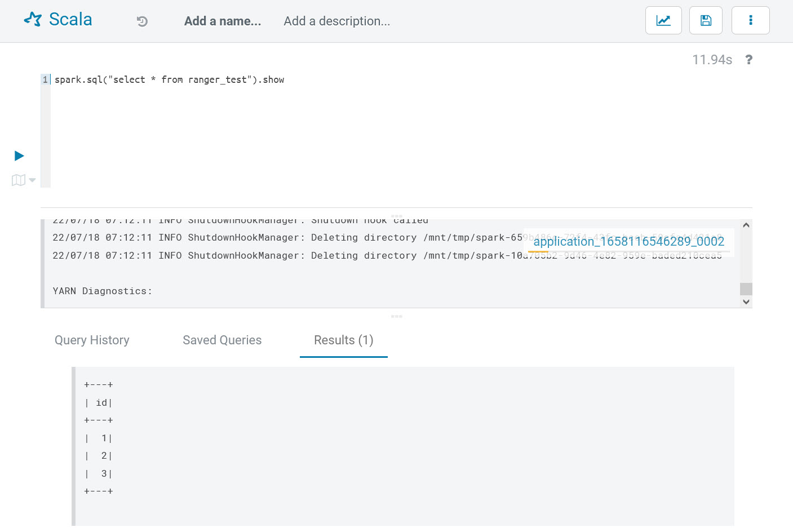Select the Results (1) tab
This screenshot has height=532, width=793.
click(343, 340)
